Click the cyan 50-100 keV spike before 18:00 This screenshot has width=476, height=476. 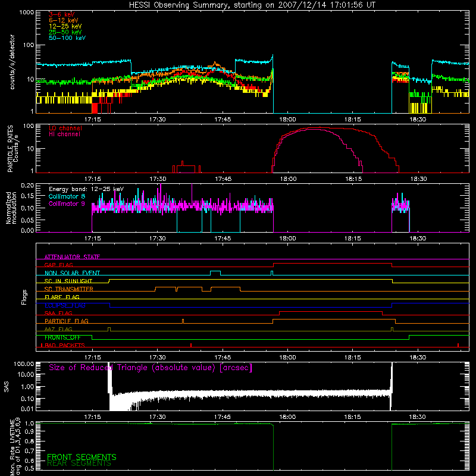(x=273, y=59)
